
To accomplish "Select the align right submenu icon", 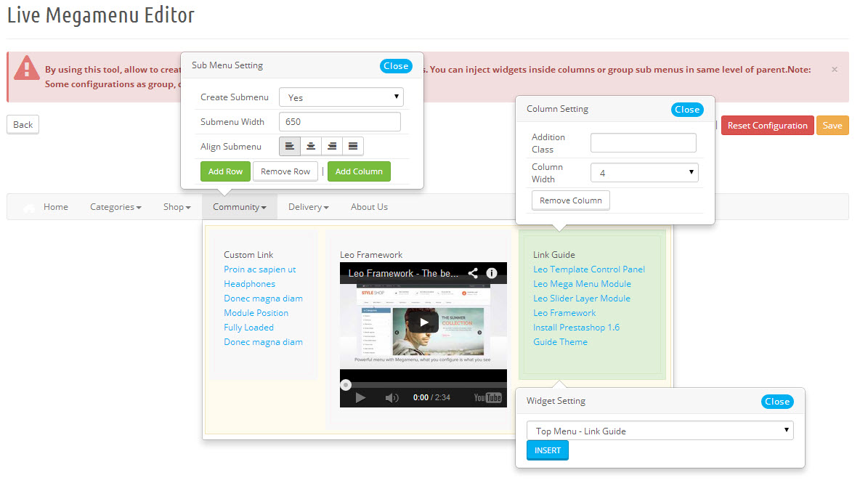I will (x=332, y=147).
